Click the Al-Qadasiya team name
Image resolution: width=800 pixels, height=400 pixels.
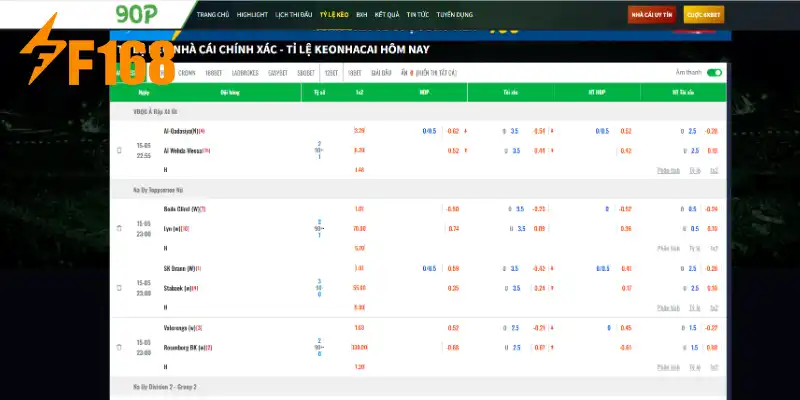pos(181,131)
